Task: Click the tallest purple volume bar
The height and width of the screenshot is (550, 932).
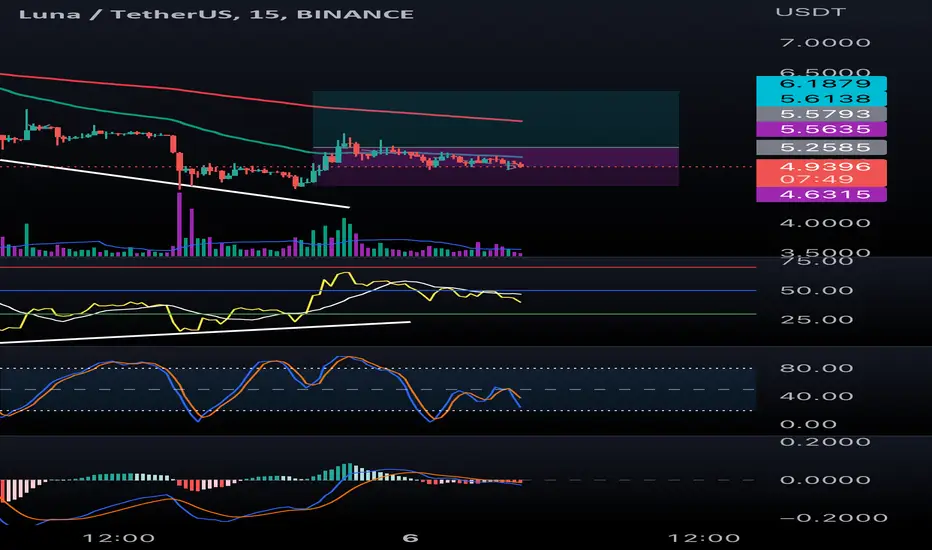Action: point(179,224)
